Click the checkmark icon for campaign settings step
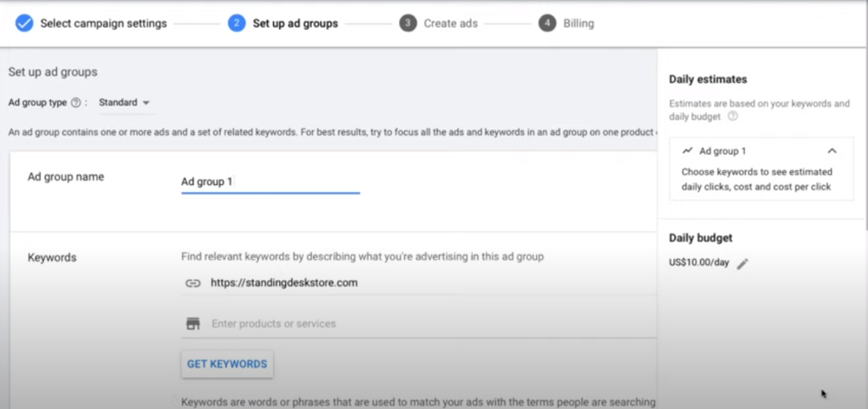The height and width of the screenshot is (409, 868). click(x=24, y=23)
